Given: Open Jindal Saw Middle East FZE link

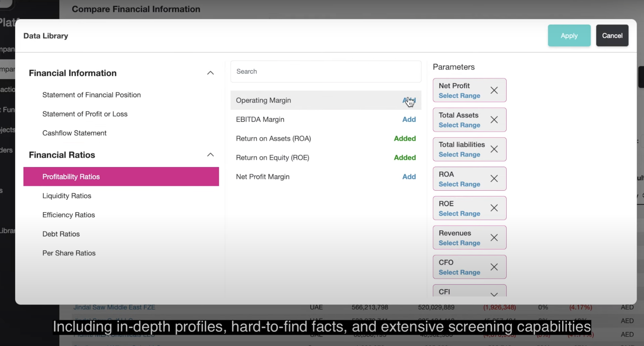Looking at the screenshot, I should click(114, 307).
